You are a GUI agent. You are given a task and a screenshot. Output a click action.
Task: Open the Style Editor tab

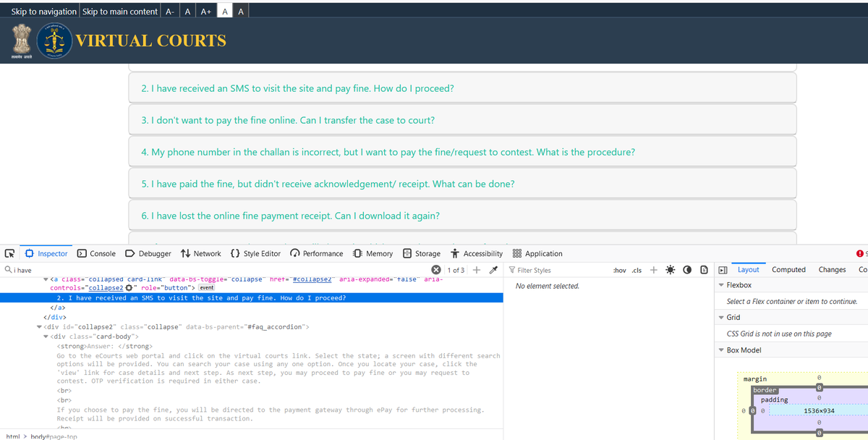(255, 253)
